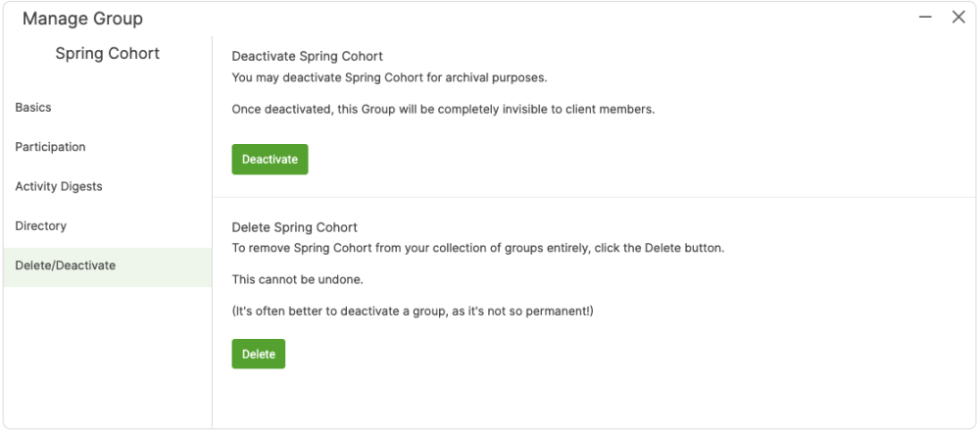
Task: Click the 'This cannot be undone' warning
Action: (x=297, y=280)
